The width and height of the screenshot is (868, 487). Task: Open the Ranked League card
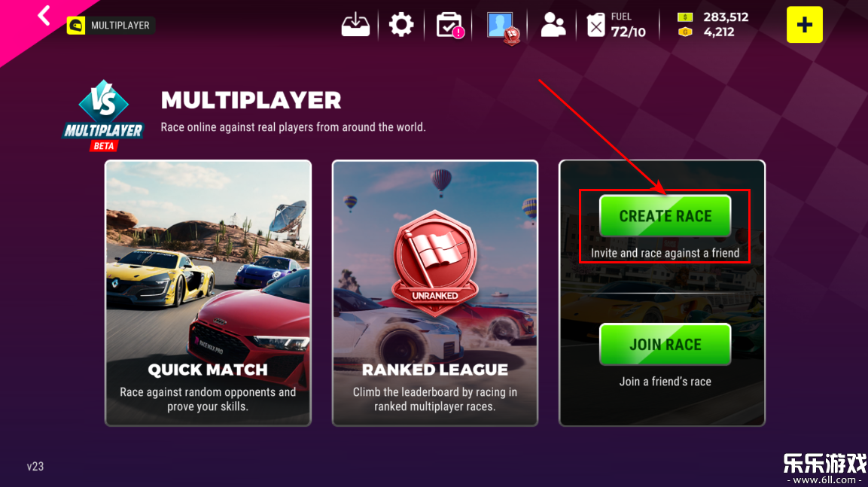[435, 293]
